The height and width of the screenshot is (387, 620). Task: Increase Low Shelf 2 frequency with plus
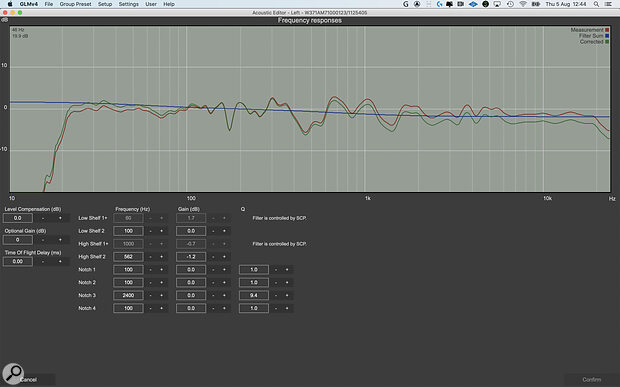pyautogui.click(x=161, y=231)
